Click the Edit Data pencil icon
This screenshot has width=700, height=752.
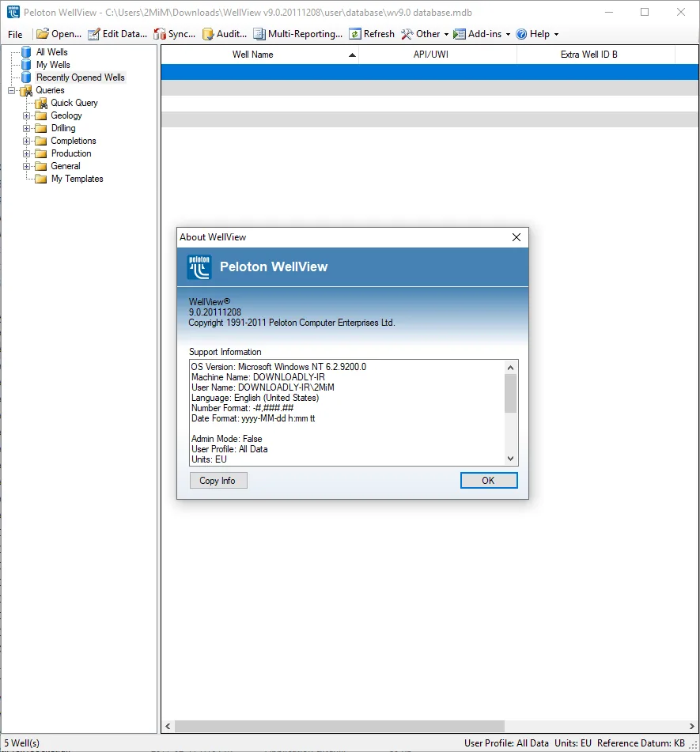click(x=93, y=33)
